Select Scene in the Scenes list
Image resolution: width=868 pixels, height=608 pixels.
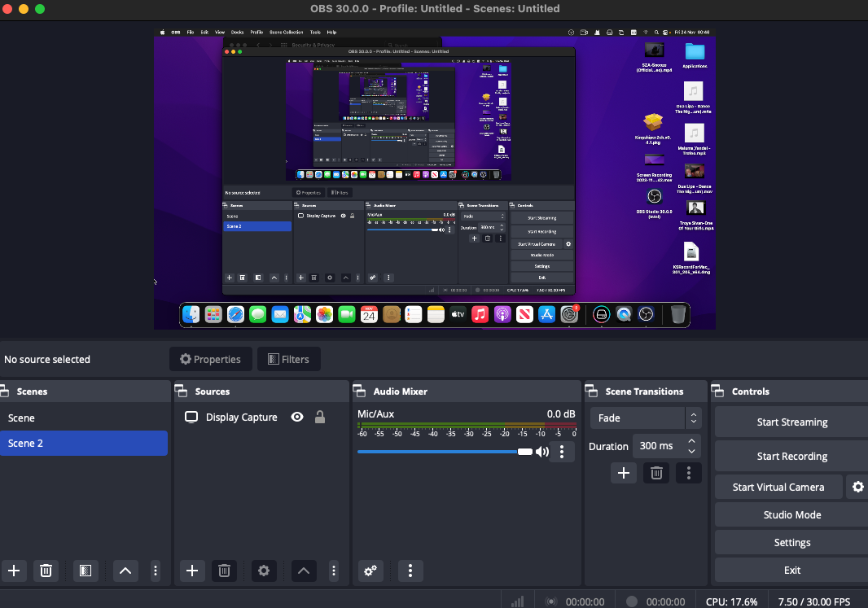pyautogui.click(x=84, y=418)
